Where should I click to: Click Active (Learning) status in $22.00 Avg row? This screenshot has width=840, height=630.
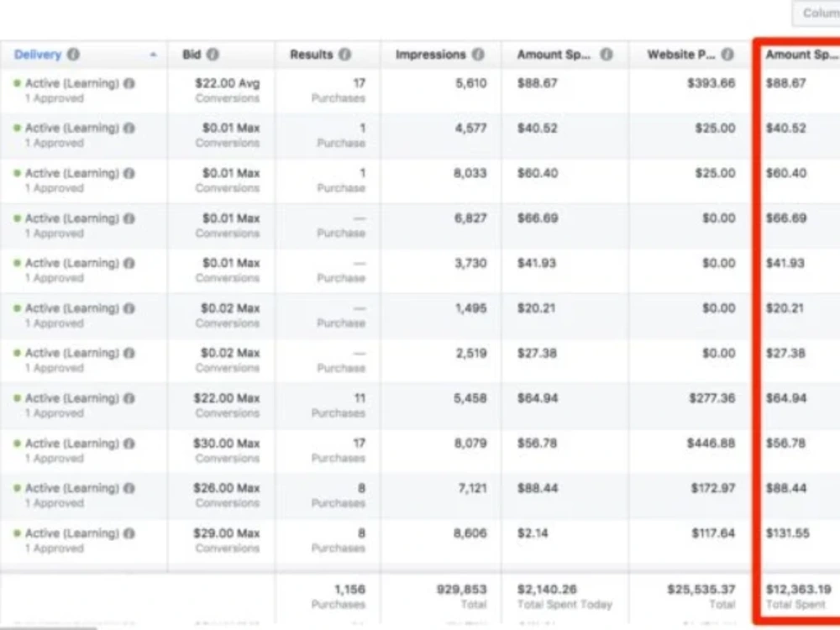pos(71,83)
